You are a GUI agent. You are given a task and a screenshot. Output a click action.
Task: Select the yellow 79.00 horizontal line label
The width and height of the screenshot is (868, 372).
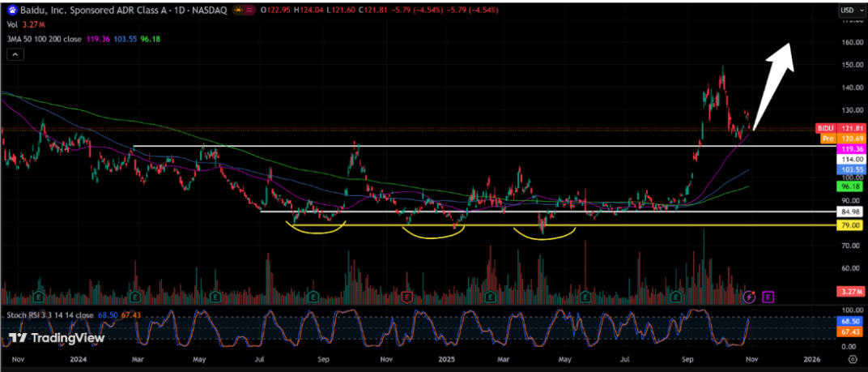coord(846,225)
